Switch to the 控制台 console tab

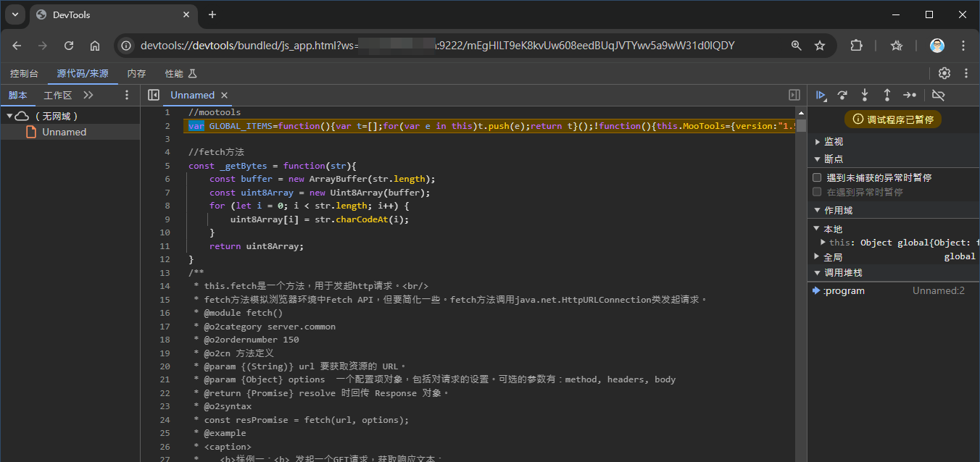pyautogui.click(x=24, y=73)
